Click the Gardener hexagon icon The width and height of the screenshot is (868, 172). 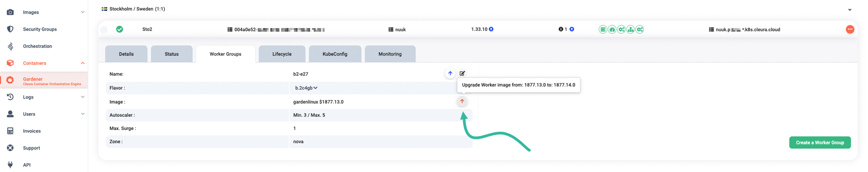10,80
